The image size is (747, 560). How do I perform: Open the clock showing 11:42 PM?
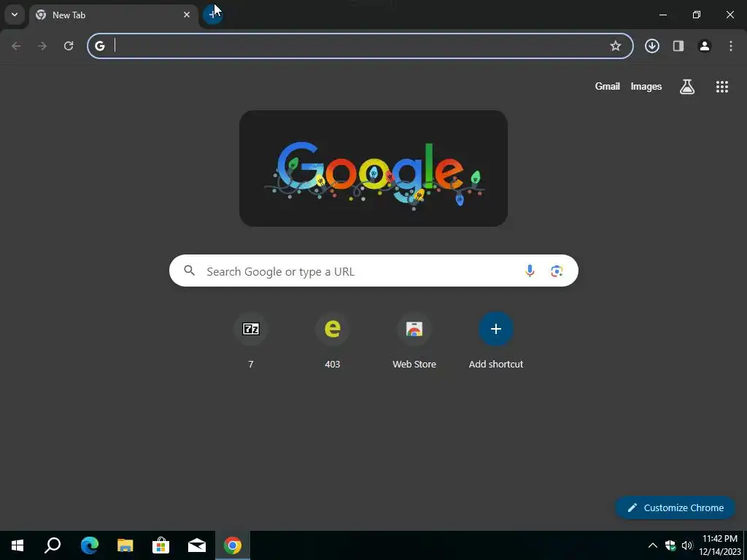click(720, 545)
